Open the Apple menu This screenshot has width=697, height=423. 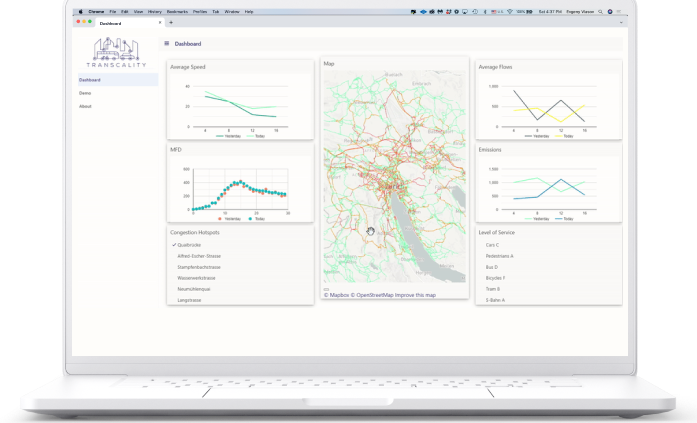[80, 12]
